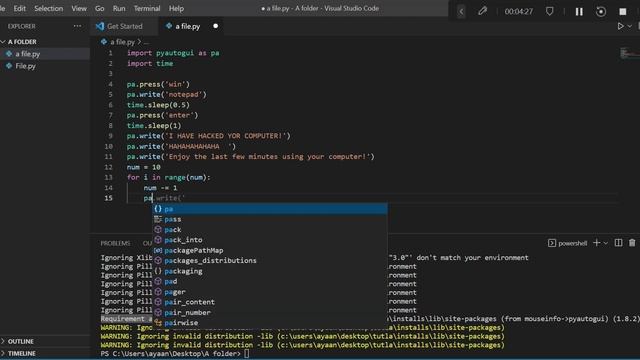640x360 pixels.
Task: Select 'pager' autocomplete suggestion
Action: coord(270,292)
